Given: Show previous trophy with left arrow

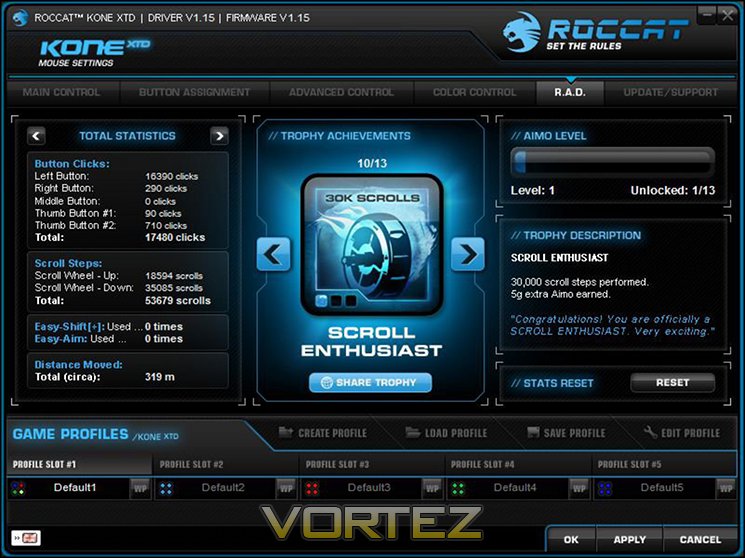Looking at the screenshot, I should pyautogui.click(x=273, y=254).
